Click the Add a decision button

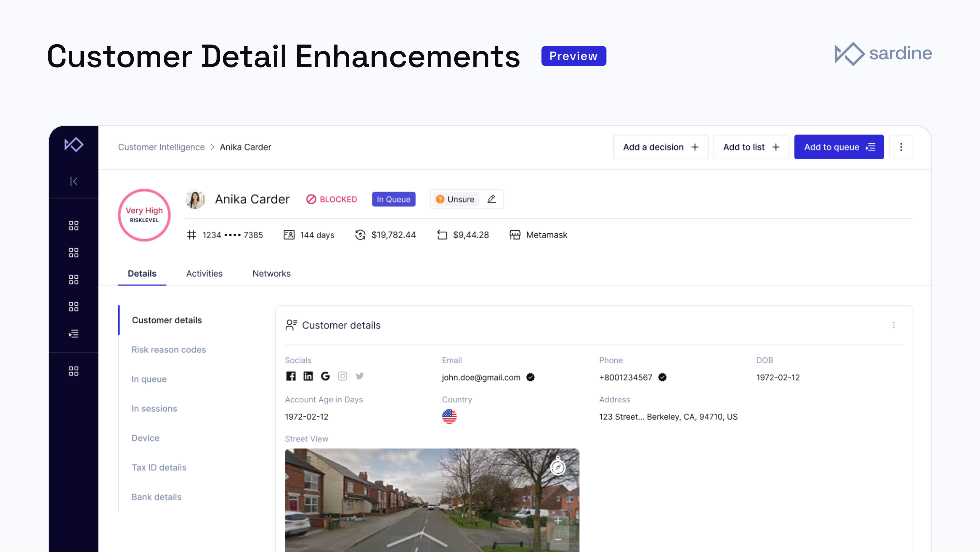click(660, 147)
